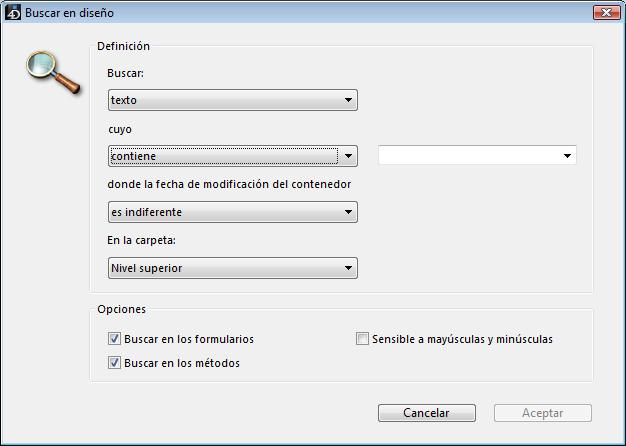
Task: Open the Buscar 'texto' dropdown
Action: pos(232,100)
